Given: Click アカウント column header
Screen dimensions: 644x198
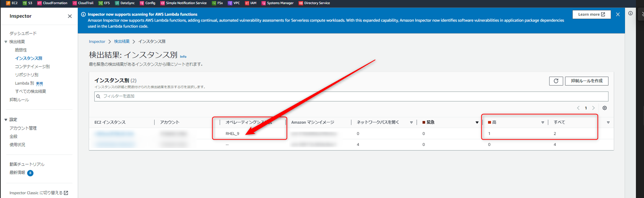Looking at the screenshot, I should coord(170,122).
